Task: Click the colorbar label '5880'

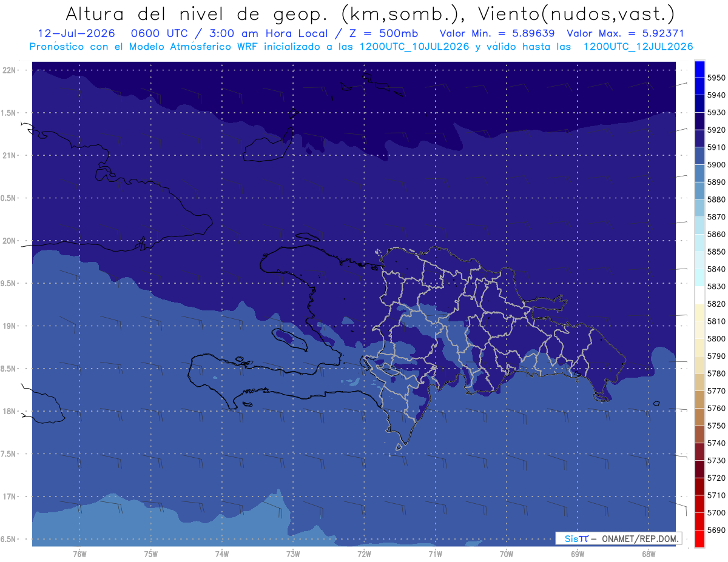Action: 716,199
